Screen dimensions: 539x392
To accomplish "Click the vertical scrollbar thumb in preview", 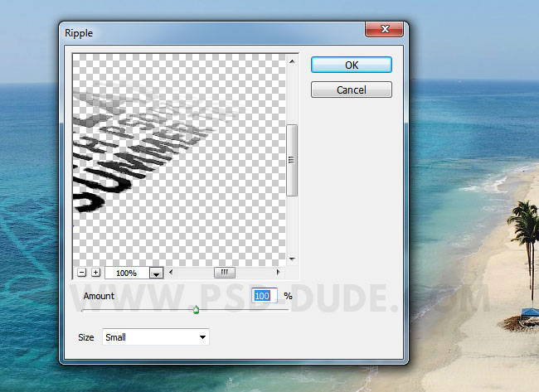I will [291, 161].
